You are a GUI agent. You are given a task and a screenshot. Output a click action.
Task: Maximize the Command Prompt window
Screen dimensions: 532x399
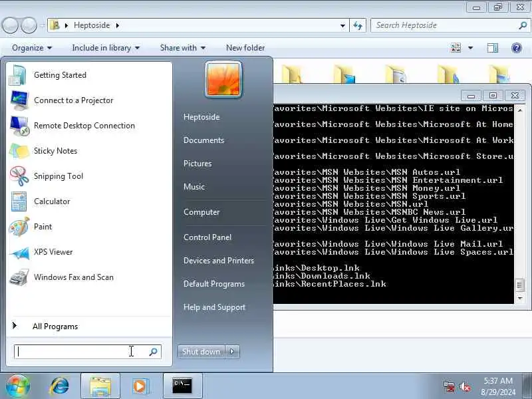[x=493, y=95]
